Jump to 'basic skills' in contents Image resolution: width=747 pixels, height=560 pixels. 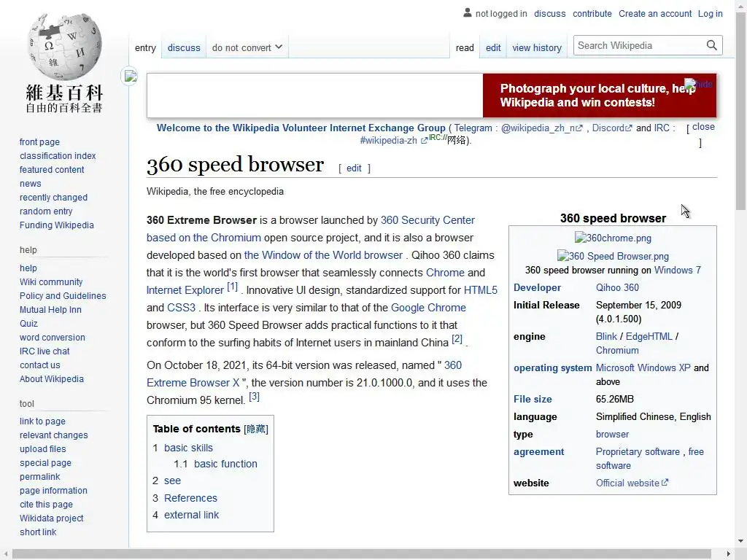pyautogui.click(x=189, y=448)
